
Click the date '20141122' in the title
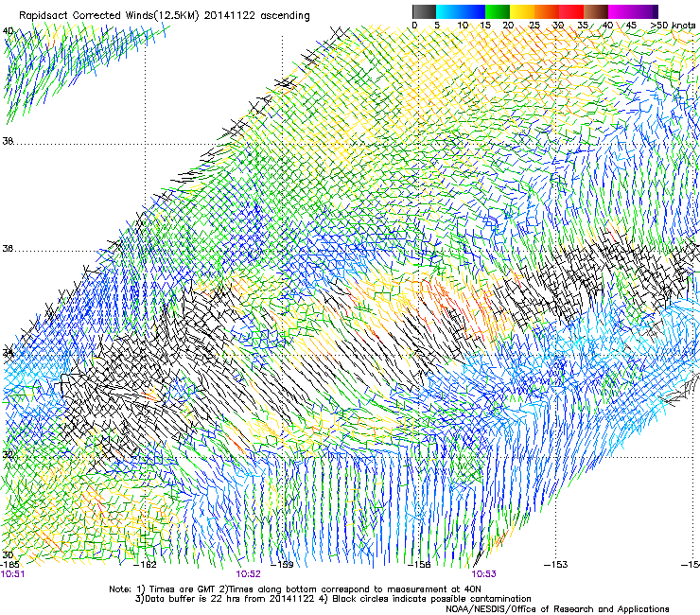pos(230,15)
